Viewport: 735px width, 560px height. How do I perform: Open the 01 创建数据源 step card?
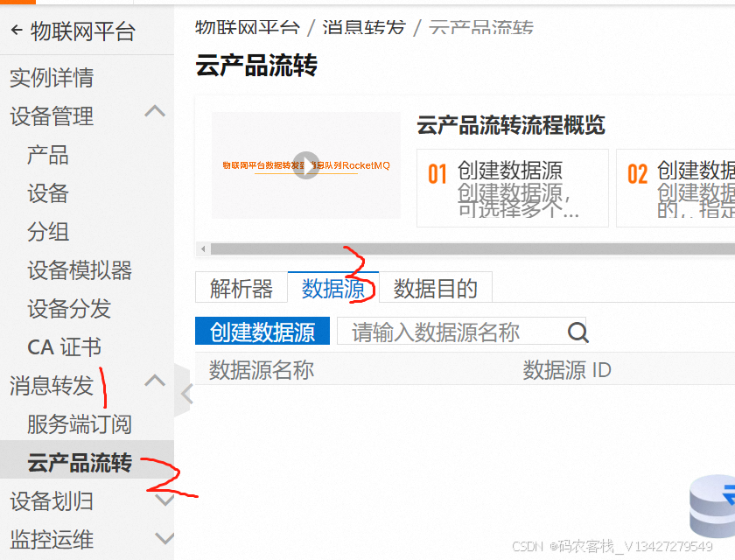(x=513, y=188)
